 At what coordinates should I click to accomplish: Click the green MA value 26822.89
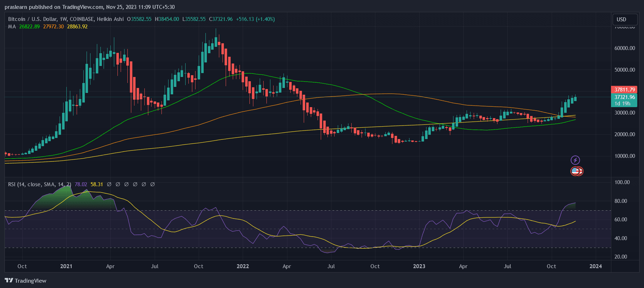click(29, 27)
